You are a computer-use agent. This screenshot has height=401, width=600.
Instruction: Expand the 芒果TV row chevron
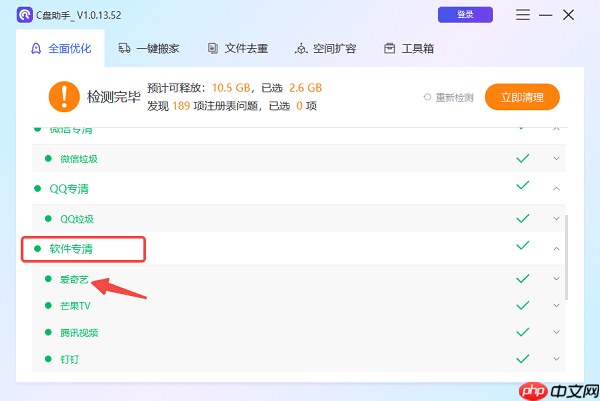coord(556,305)
